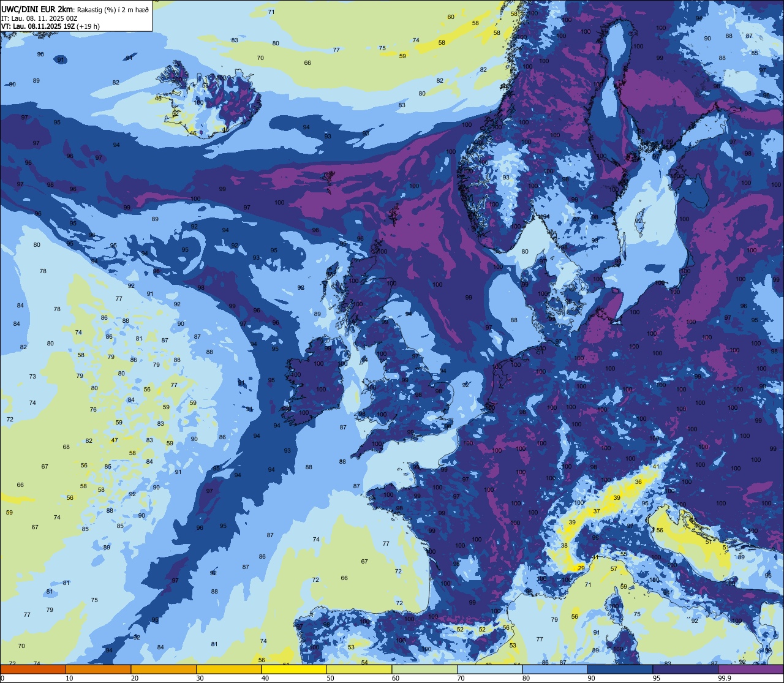This screenshot has width=784, height=683.
Task: Click the humidity value "57" in northern Italy
Action: coord(614,569)
